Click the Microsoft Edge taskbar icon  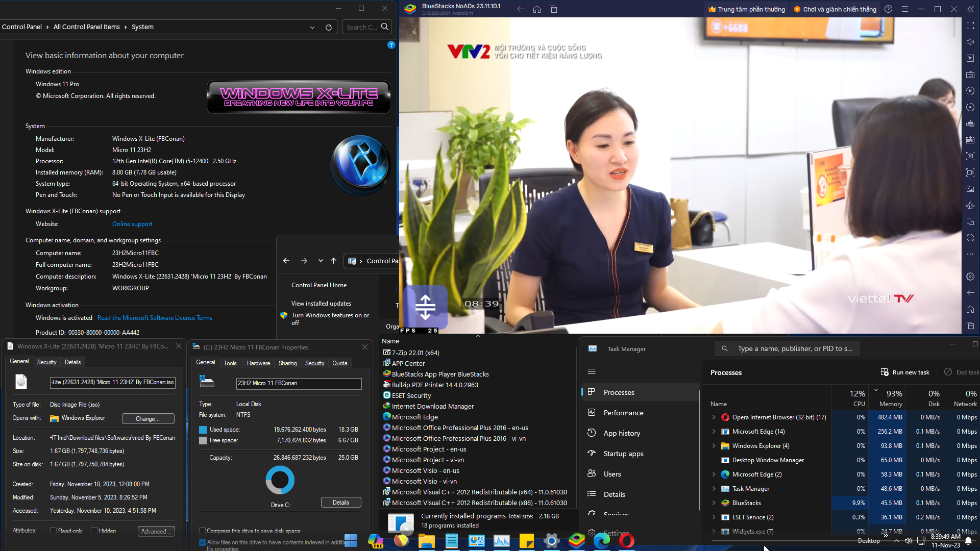pos(601,540)
